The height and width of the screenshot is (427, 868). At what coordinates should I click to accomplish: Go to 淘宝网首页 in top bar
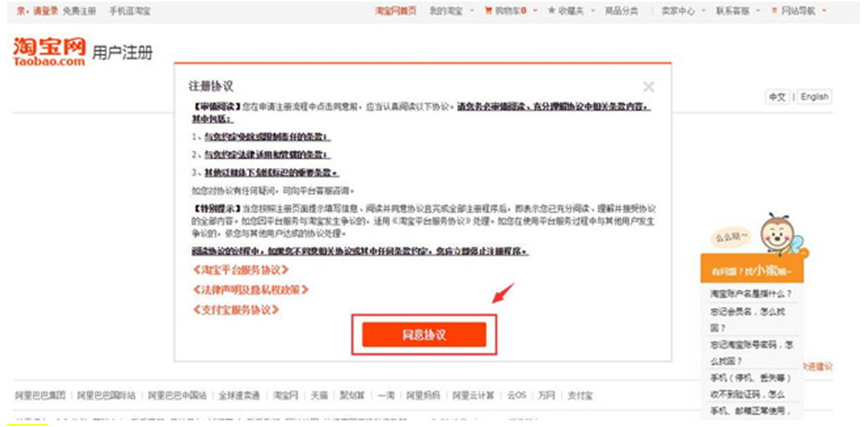coord(394,11)
